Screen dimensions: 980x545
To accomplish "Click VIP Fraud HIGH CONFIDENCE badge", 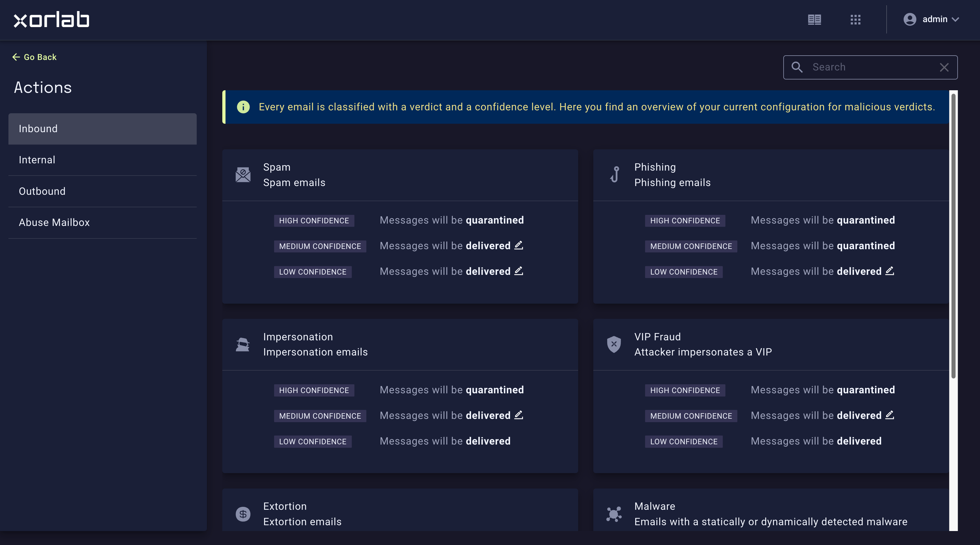I will [x=685, y=390].
